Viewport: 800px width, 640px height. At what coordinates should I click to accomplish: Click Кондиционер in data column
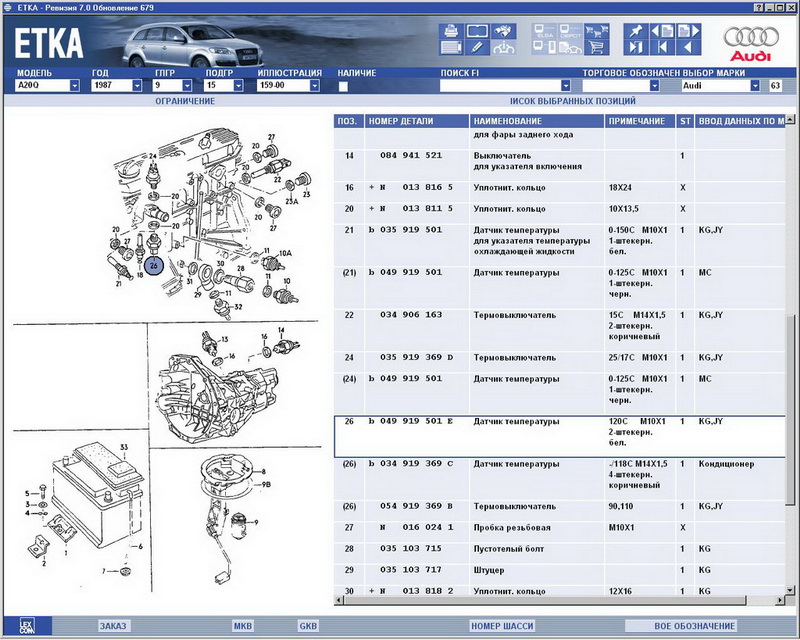click(726, 464)
